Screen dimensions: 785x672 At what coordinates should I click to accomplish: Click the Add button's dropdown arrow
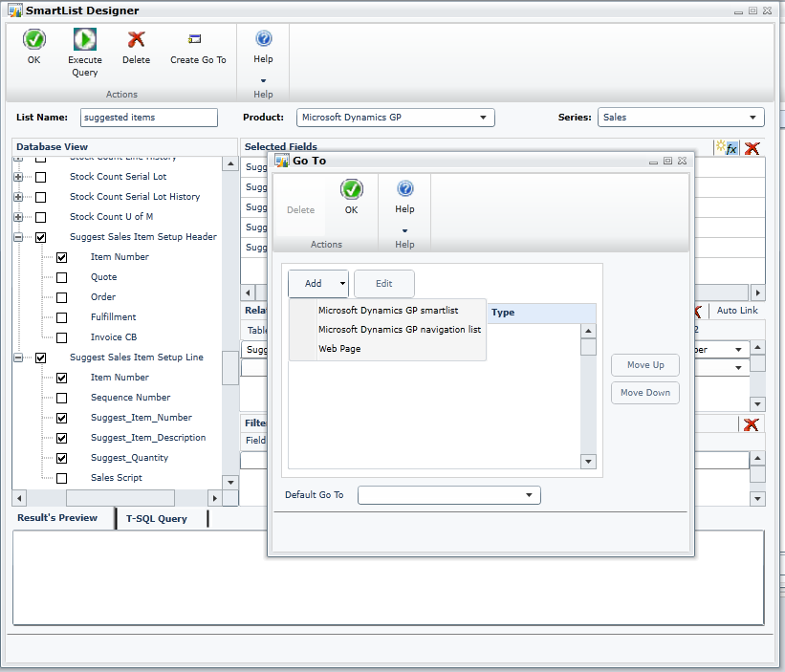click(x=342, y=283)
